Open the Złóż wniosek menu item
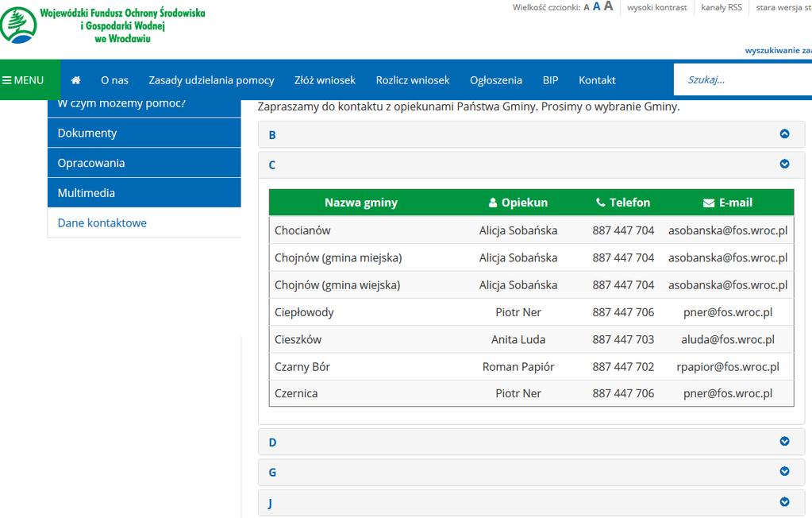 click(325, 80)
